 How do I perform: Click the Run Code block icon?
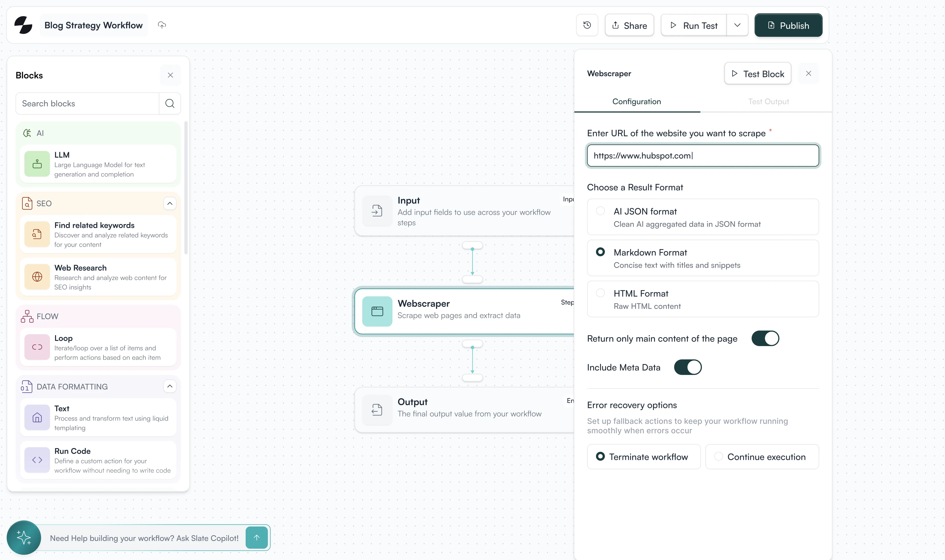(37, 460)
